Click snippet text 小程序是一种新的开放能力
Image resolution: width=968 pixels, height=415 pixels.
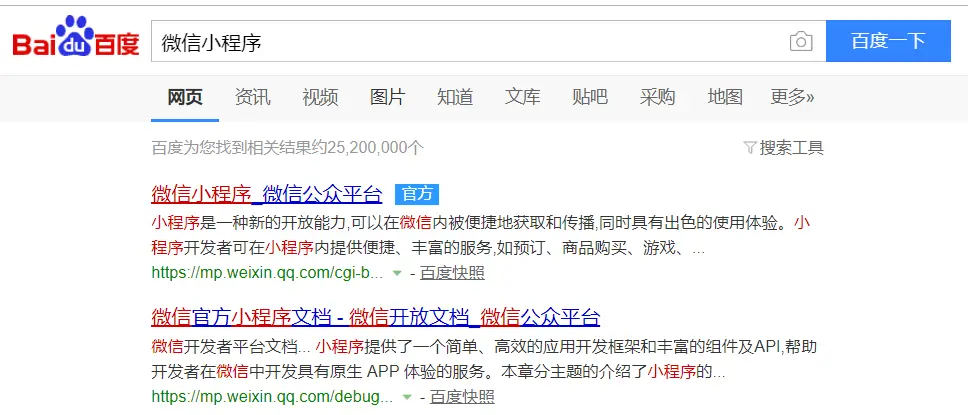(x=248, y=223)
